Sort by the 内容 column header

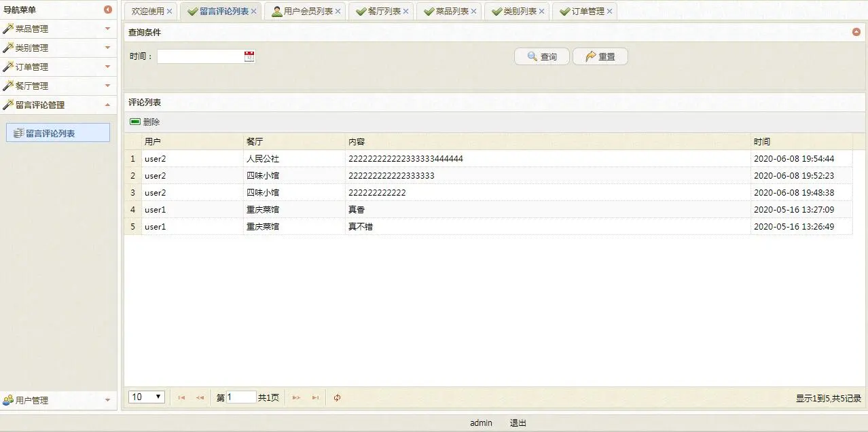pos(548,141)
